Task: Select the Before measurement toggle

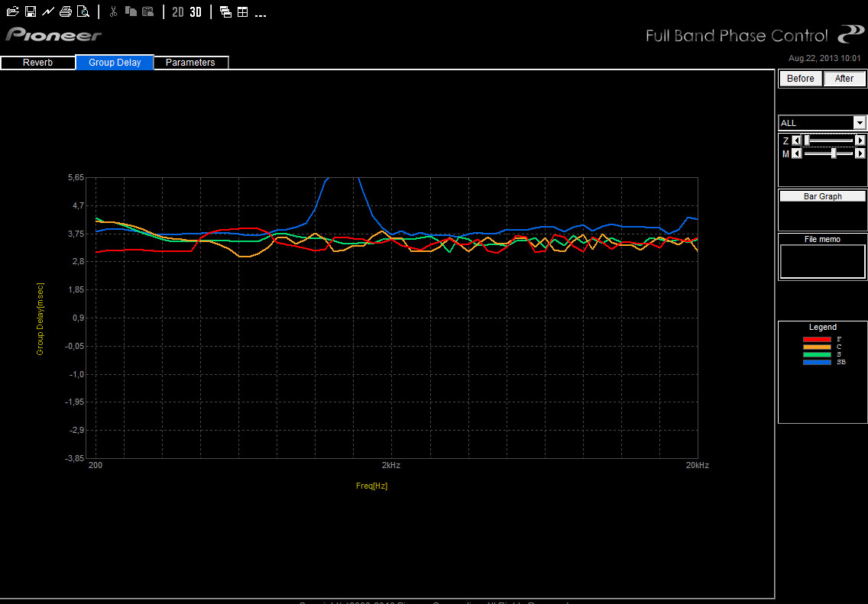Action: pos(800,79)
